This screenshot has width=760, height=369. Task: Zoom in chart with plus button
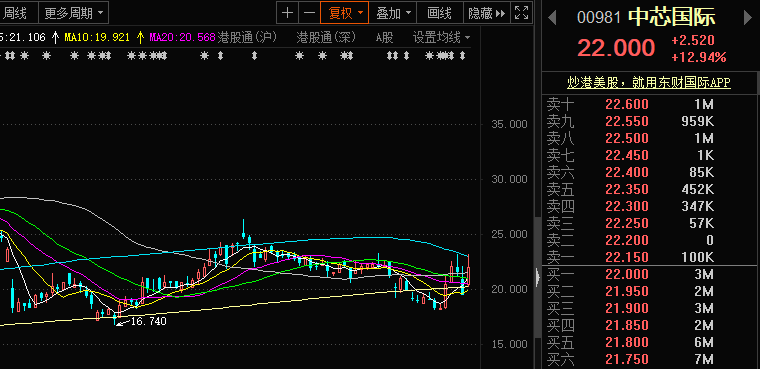coord(287,13)
